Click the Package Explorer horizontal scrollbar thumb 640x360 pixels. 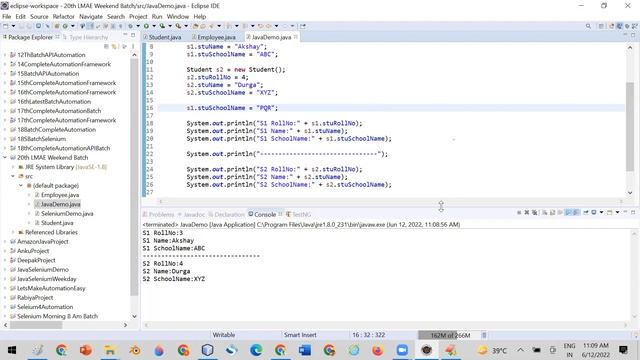point(36,325)
